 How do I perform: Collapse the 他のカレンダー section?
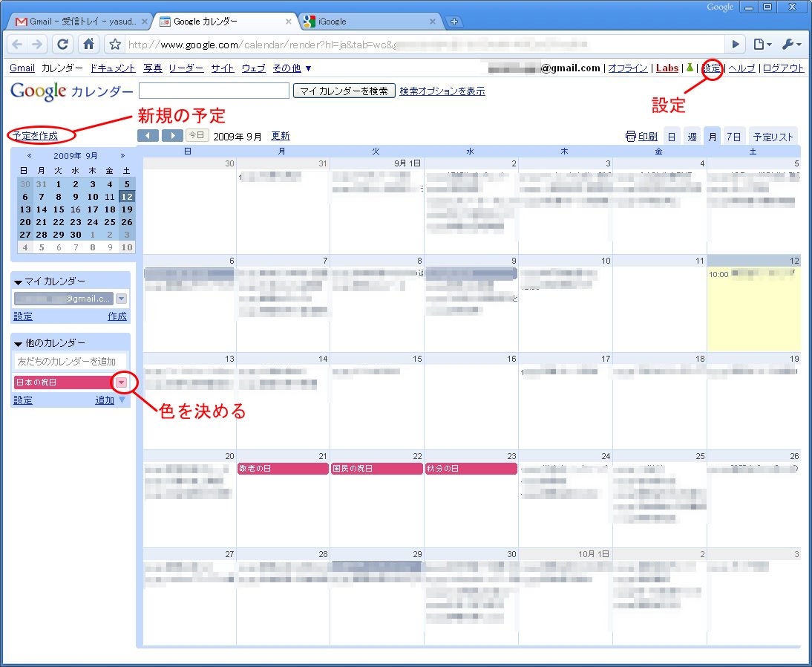pyautogui.click(x=18, y=343)
